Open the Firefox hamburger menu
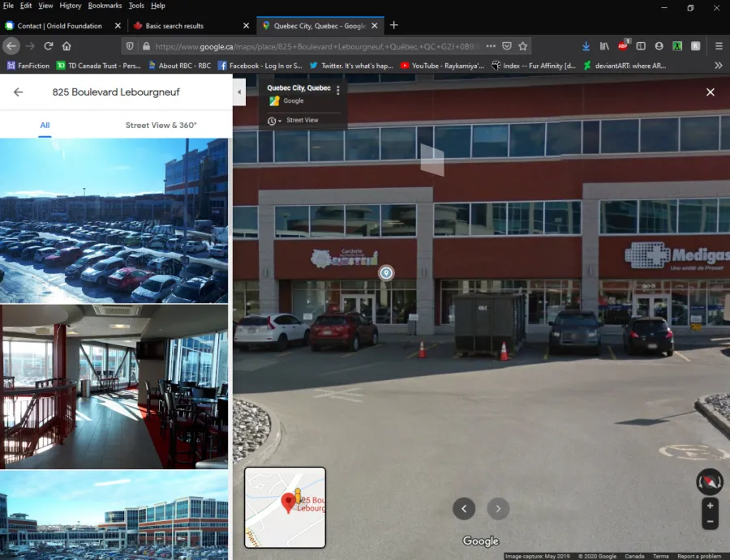The width and height of the screenshot is (730, 560). coord(719,46)
